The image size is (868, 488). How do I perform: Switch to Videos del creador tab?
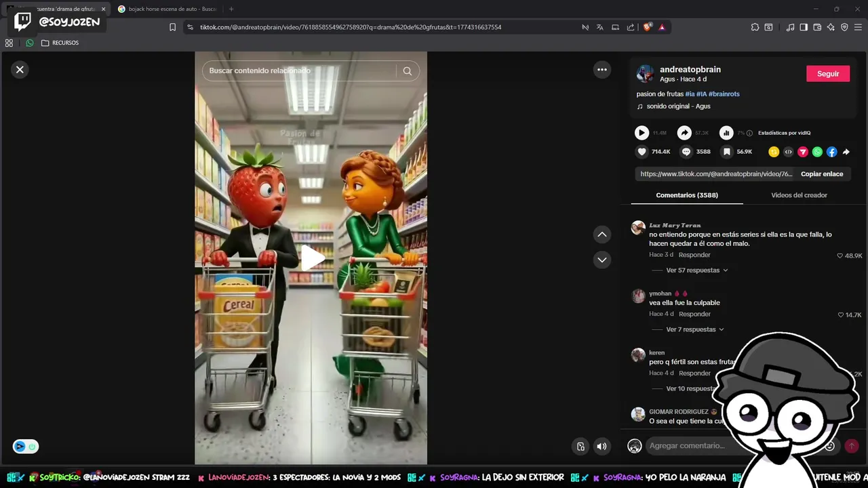[x=799, y=195]
